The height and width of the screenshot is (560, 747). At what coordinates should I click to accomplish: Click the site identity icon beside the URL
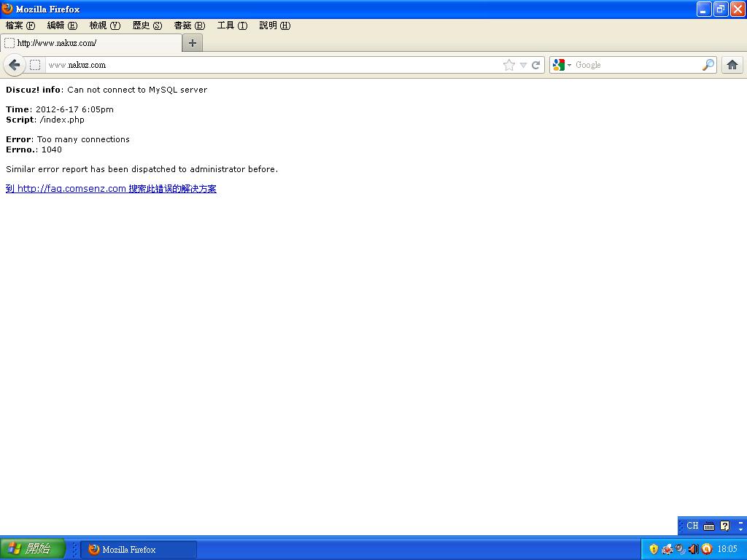pos(35,65)
